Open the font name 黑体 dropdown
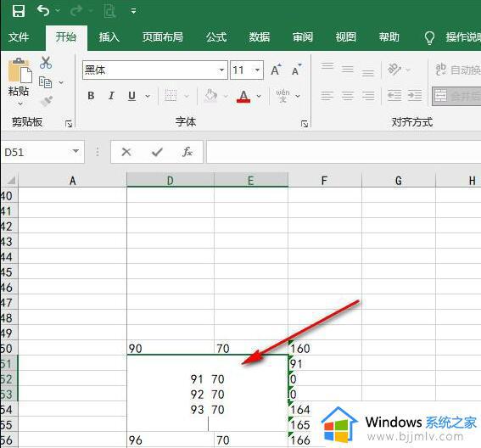This screenshot has width=481, height=448. coord(221,70)
